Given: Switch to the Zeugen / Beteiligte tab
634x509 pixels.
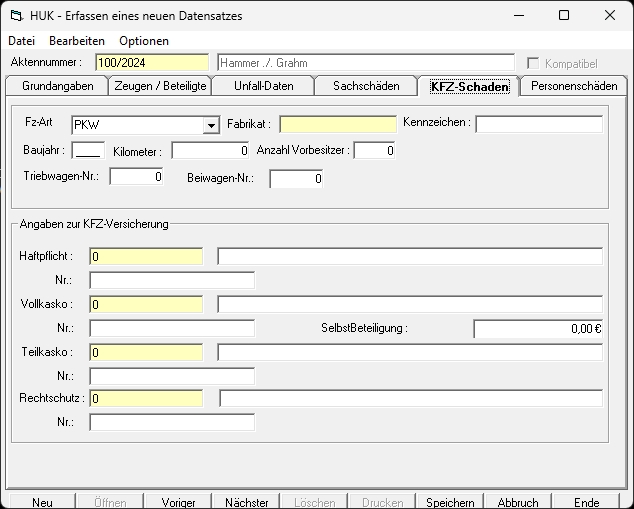Looking at the screenshot, I should (x=160, y=86).
